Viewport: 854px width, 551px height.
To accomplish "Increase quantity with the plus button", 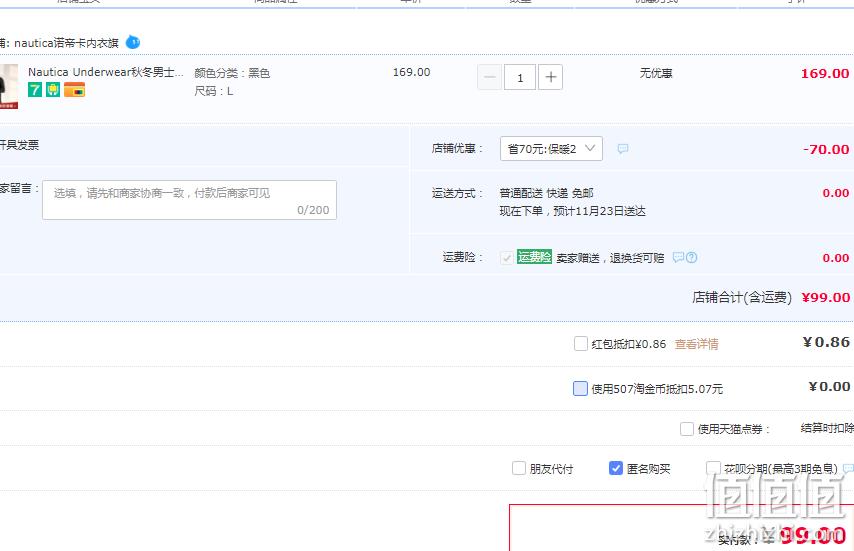I will (x=551, y=77).
